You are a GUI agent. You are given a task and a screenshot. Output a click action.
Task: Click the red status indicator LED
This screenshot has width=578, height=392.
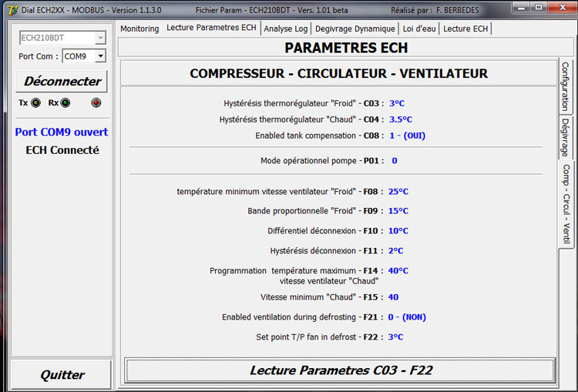[96, 103]
